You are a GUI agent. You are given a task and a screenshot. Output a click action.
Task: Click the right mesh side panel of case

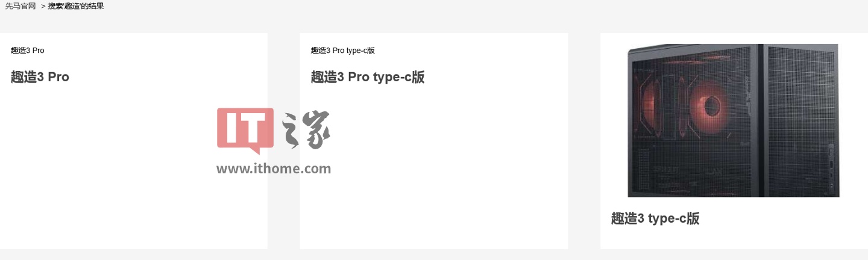(802, 120)
